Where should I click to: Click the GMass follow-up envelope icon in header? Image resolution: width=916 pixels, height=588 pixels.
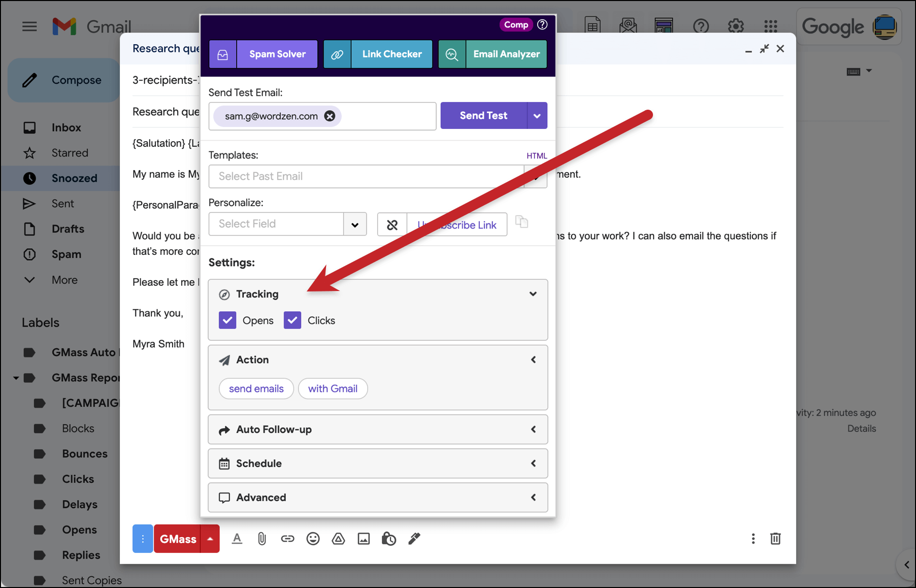(x=628, y=25)
